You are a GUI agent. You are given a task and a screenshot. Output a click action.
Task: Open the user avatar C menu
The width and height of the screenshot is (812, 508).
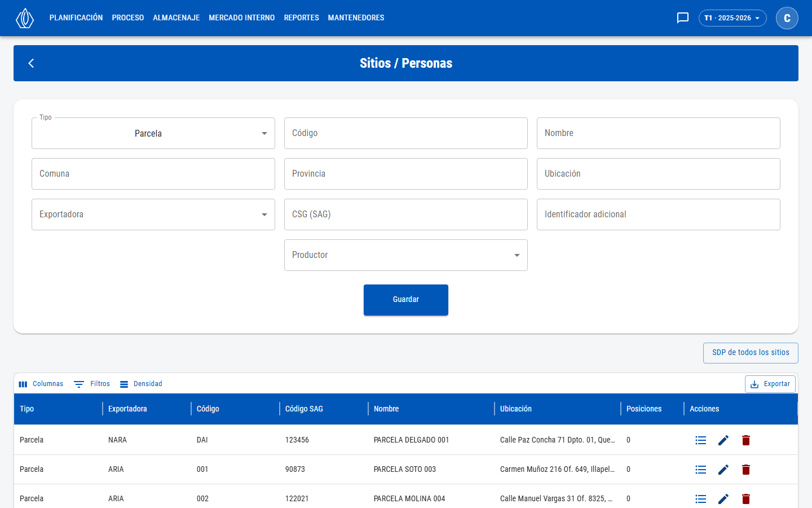[787, 18]
